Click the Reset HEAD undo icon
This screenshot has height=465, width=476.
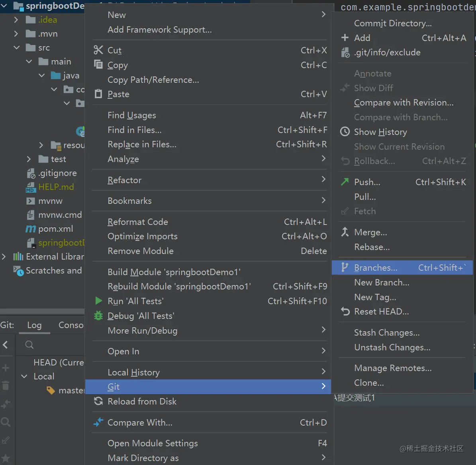coord(345,311)
